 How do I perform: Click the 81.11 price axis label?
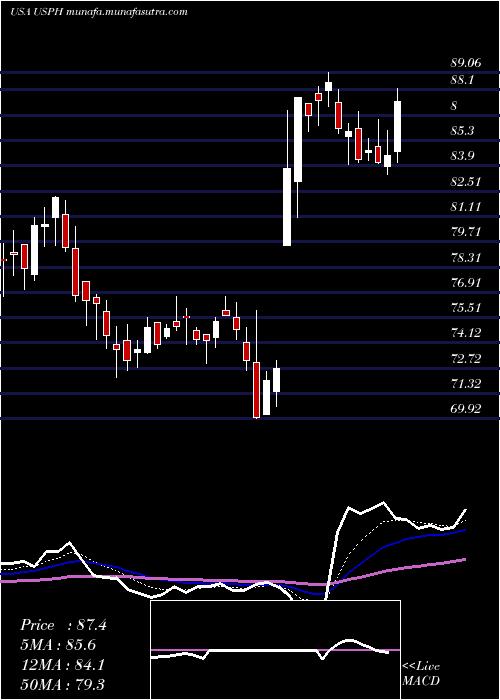466,207
